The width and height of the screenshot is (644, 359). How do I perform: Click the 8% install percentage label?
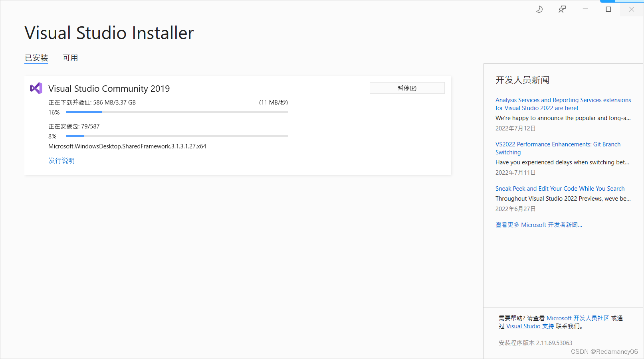pos(52,136)
